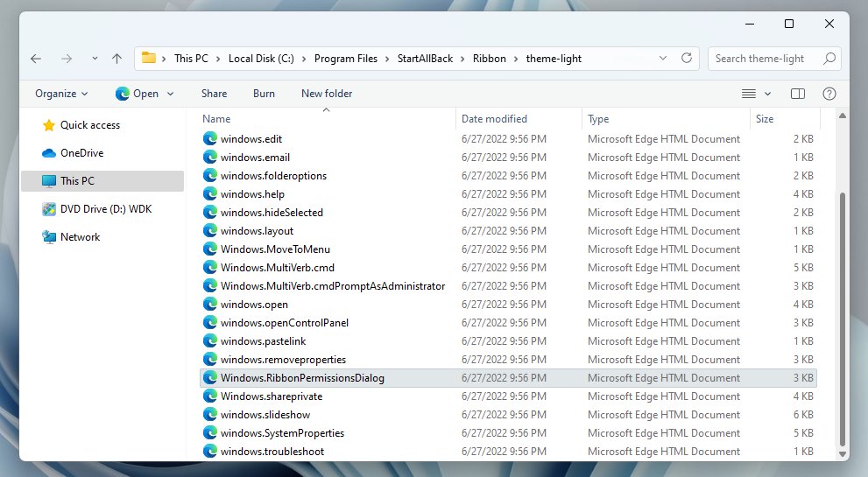Expand chevron after StartAllBack breadcrumb
Screen dimensions: 868x477
462,59
